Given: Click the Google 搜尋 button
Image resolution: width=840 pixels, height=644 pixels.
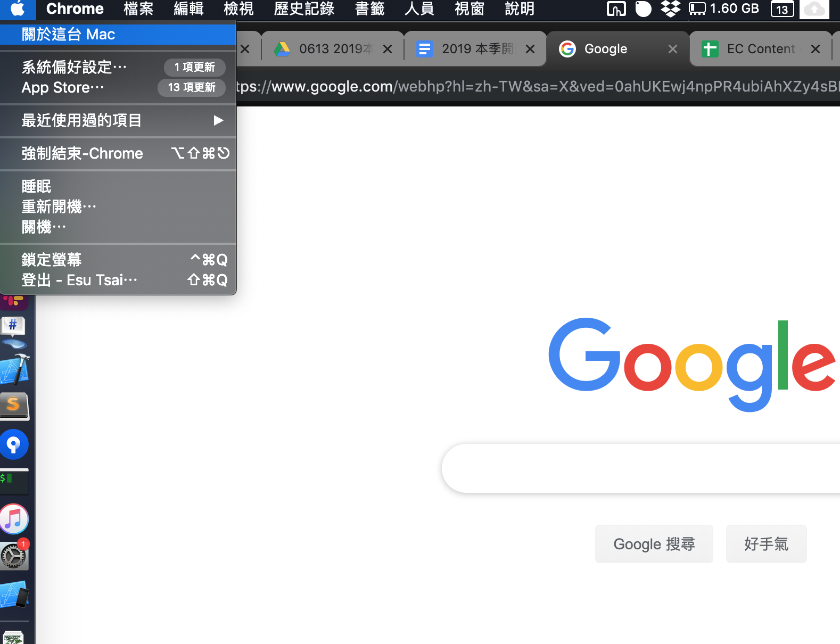Looking at the screenshot, I should pos(654,544).
